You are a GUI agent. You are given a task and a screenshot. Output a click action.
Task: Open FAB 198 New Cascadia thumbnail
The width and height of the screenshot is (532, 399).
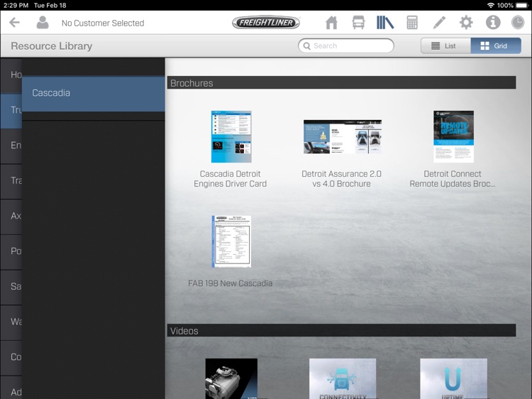(x=231, y=241)
